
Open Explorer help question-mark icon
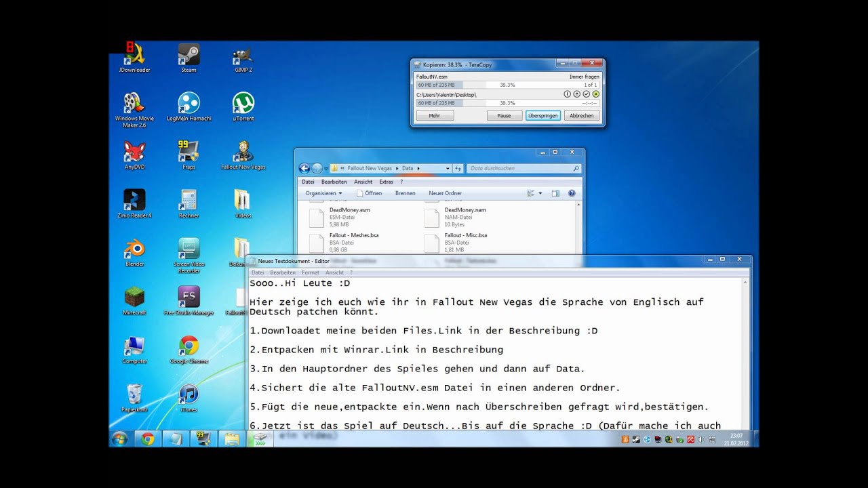(572, 193)
